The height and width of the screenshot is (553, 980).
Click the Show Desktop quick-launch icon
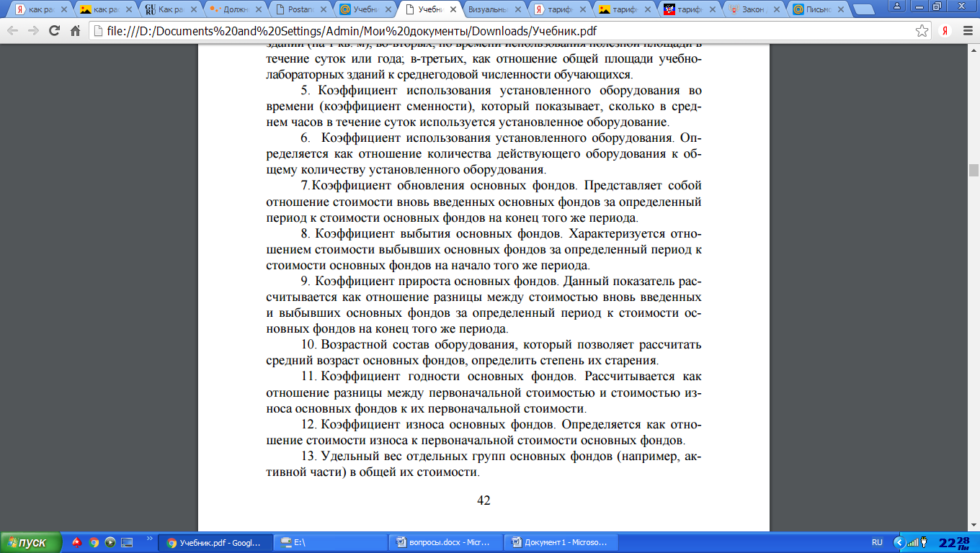tap(127, 543)
